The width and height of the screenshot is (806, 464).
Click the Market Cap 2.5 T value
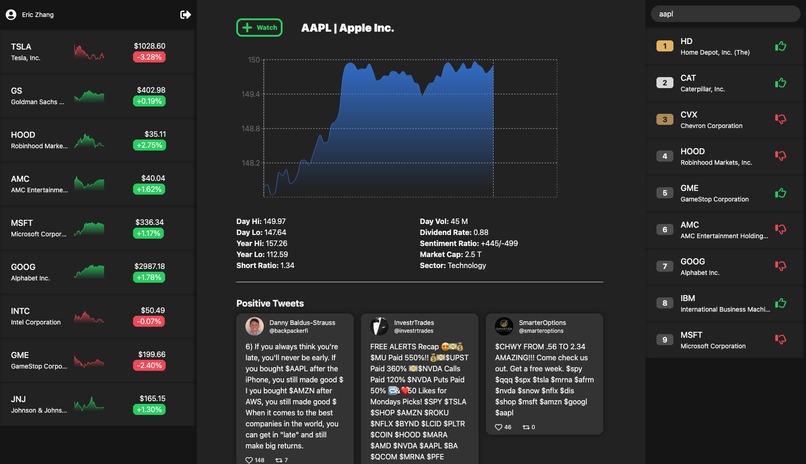click(x=473, y=254)
